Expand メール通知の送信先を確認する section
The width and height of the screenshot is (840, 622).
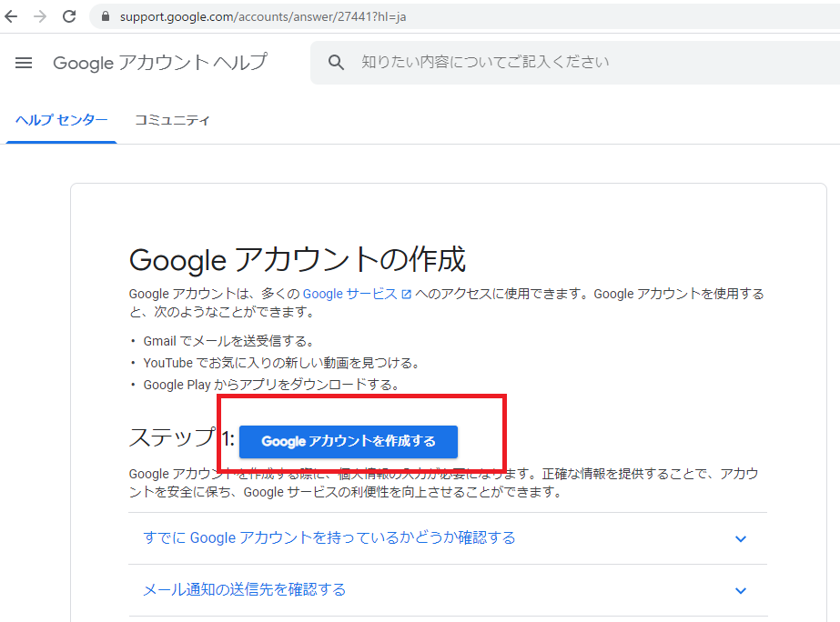(448, 590)
